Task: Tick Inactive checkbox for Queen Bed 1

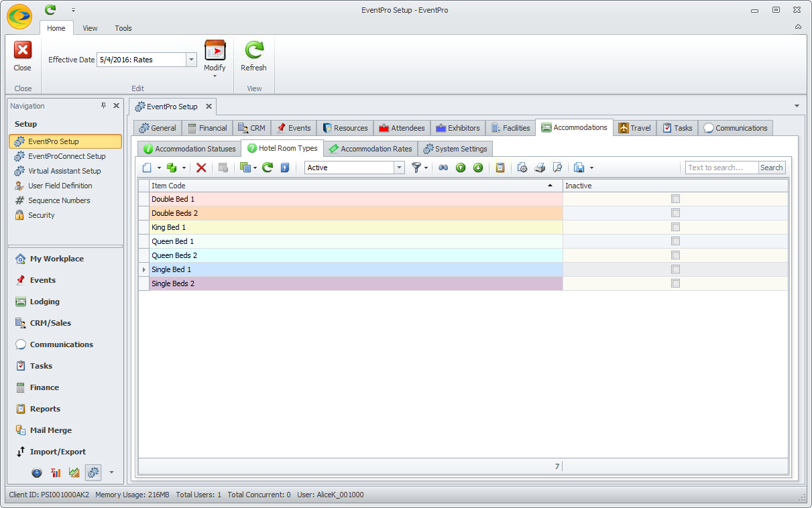Action: point(675,241)
